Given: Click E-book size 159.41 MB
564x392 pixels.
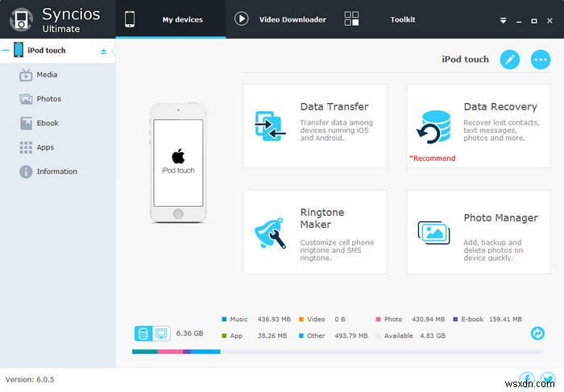Looking at the screenshot, I should point(505,319).
